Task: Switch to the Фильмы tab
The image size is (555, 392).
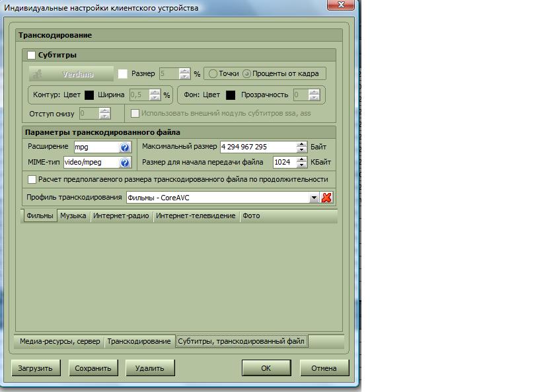Action: [x=40, y=216]
